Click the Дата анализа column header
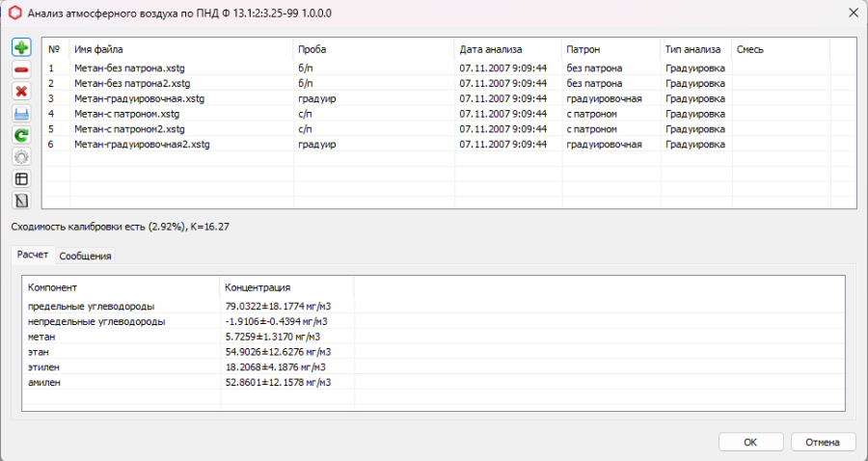The height and width of the screenshot is (461, 868). click(508, 49)
